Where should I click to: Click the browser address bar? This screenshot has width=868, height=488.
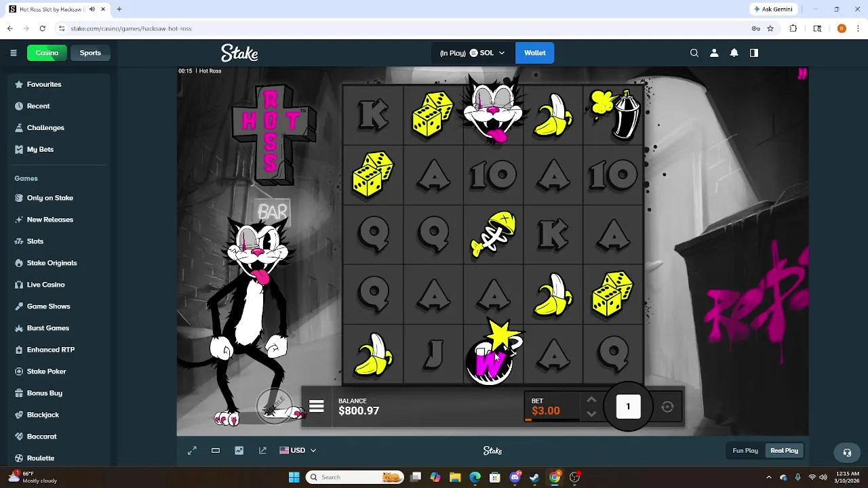pyautogui.click(x=400, y=28)
